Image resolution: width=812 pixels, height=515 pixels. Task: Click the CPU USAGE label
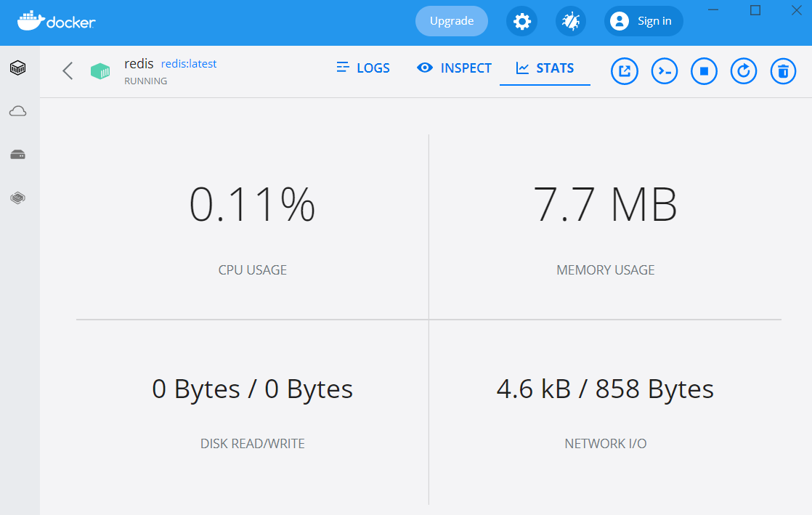click(x=252, y=270)
